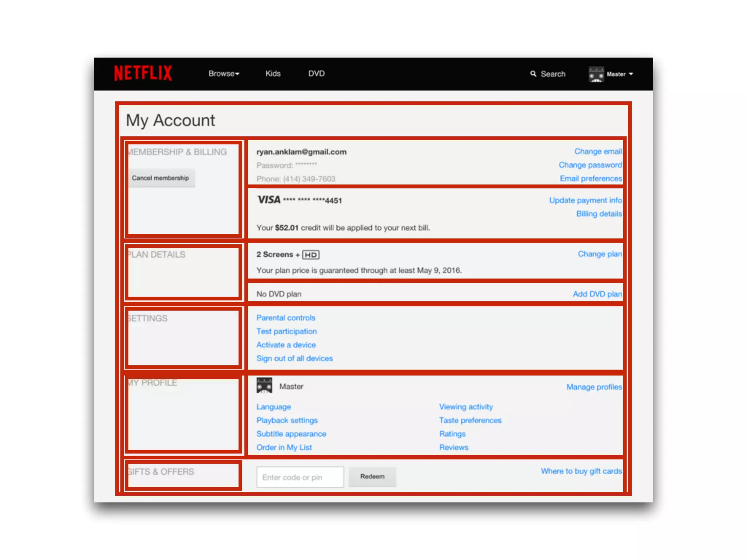Image resolution: width=747 pixels, height=560 pixels.
Task: Click the HD badge in plan details
Action: (311, 255)
